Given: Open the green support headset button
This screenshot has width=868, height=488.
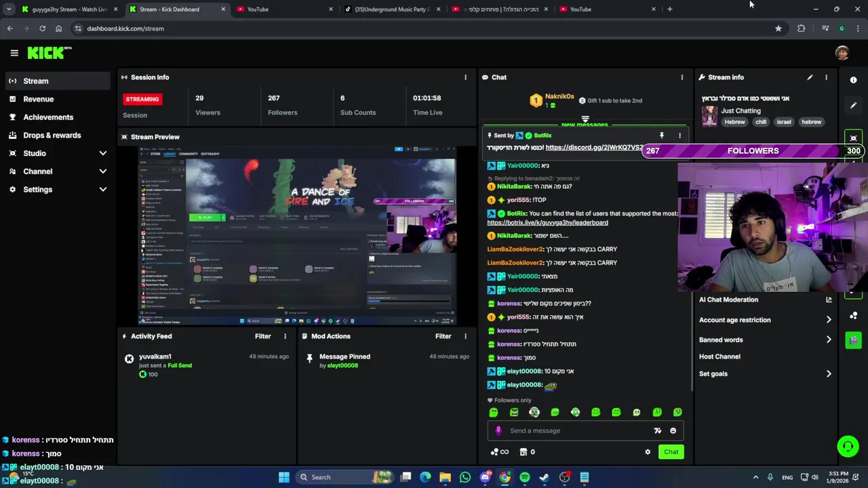Looking at the screenshot, I should click(848, 446).
